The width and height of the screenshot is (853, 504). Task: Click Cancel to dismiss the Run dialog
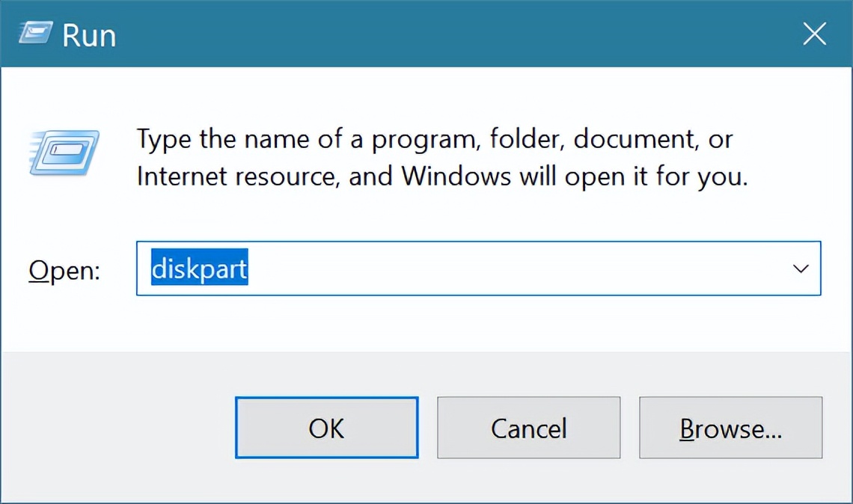[528, 427]
